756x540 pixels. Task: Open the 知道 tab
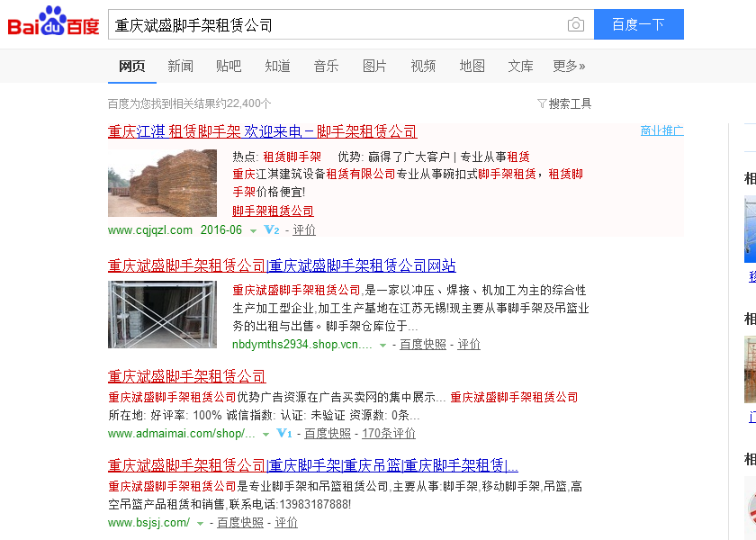[x=277, y=66]
